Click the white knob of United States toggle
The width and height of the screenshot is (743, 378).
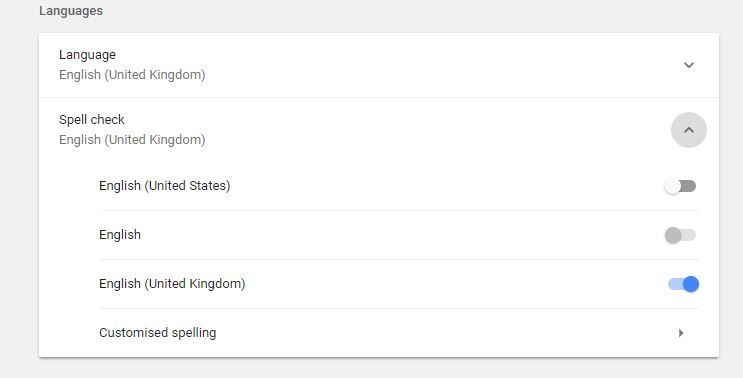672,187
